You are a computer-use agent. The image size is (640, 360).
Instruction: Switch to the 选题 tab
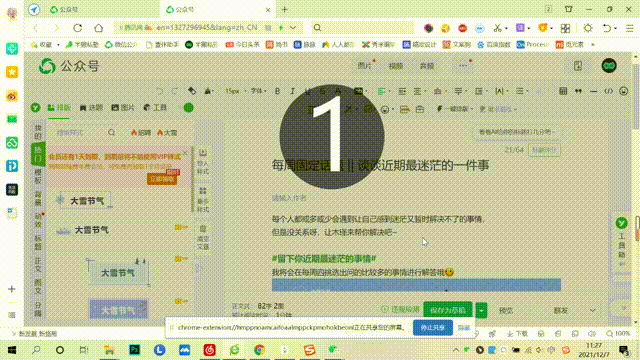click(x=91, y=108)
